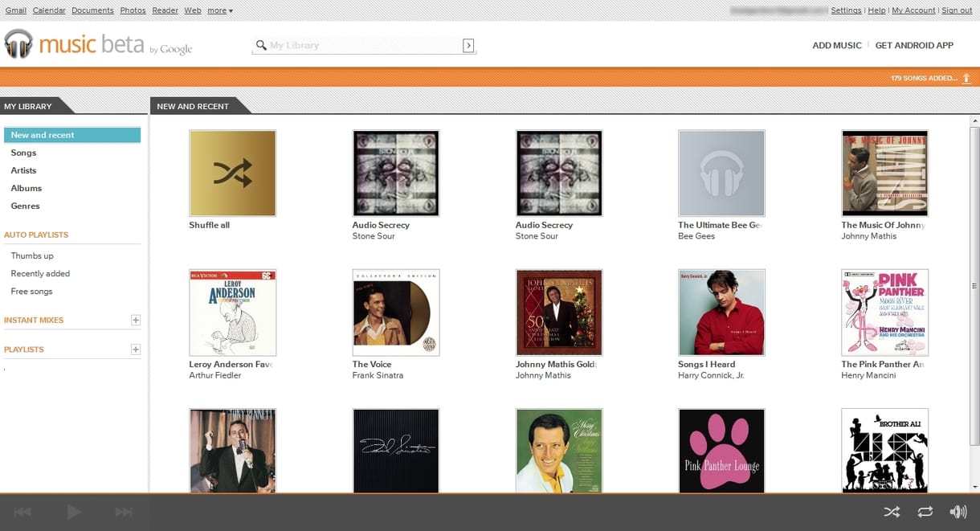Open the Andy Williams Merry Christmas cover
The height and width of the screenshot is (531, 980).
[x=559, y=451]
